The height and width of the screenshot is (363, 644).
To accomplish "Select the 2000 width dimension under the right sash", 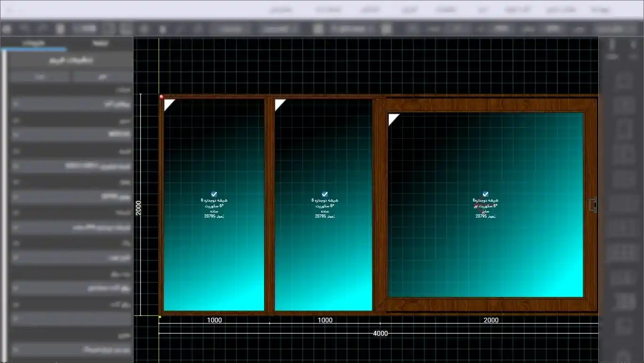I will 491,320.
